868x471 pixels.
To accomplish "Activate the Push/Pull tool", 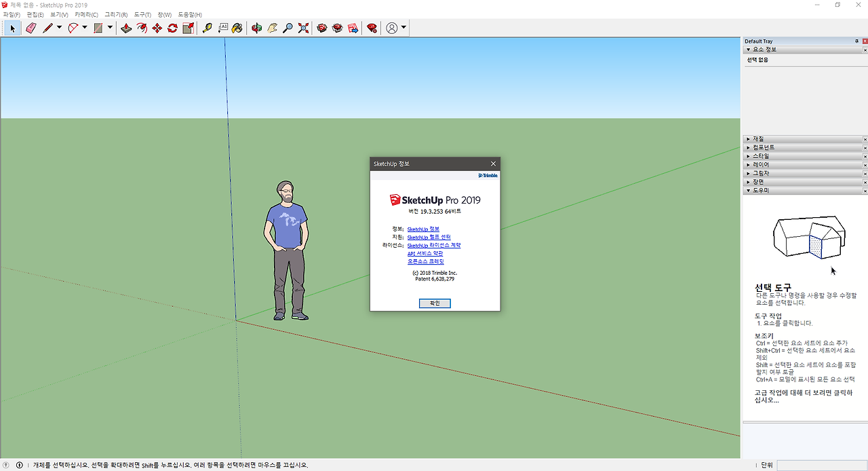I will pos(125,28).
